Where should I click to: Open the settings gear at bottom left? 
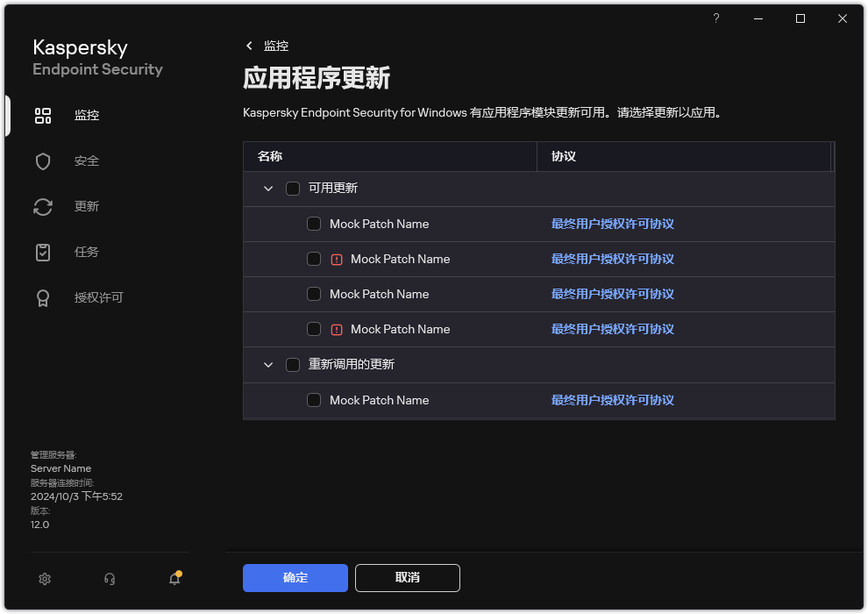45,579
